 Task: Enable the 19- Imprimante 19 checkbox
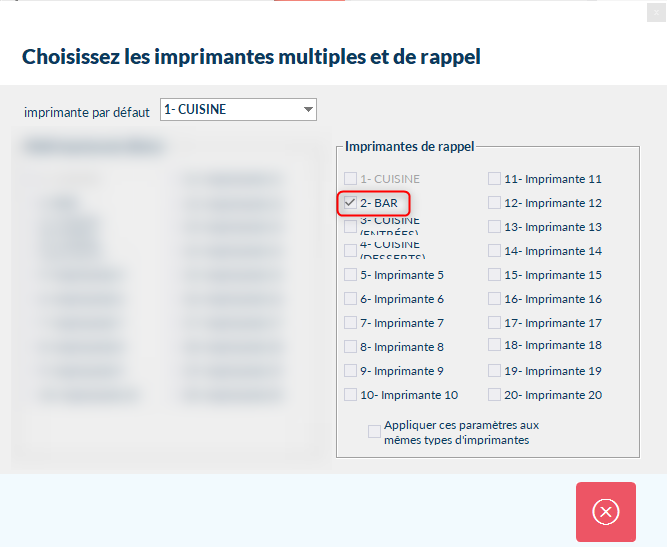(x=494, y=371)
